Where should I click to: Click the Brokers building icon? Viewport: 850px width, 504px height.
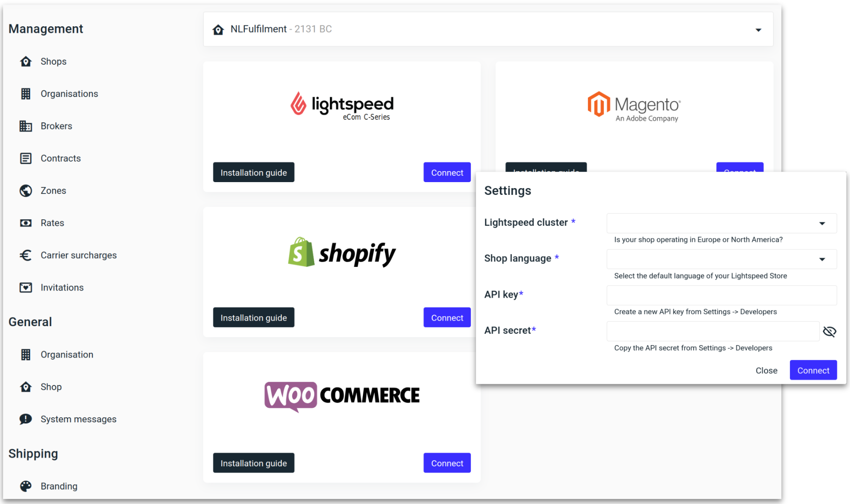[x=26, y=126]
